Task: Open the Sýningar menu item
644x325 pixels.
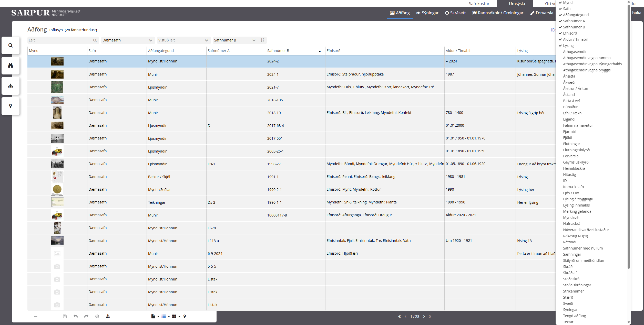Action: 427,13
